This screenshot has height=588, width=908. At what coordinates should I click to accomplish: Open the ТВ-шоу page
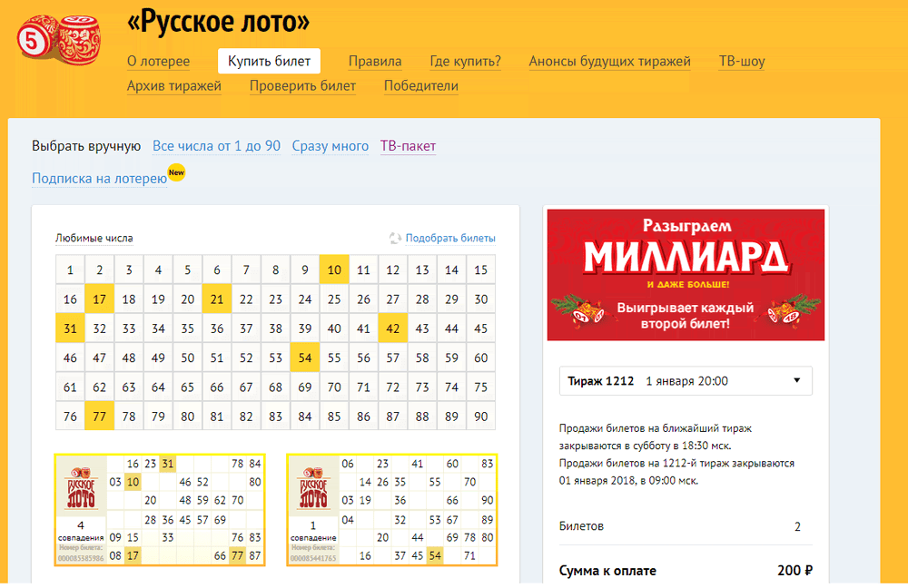point(742,62)
